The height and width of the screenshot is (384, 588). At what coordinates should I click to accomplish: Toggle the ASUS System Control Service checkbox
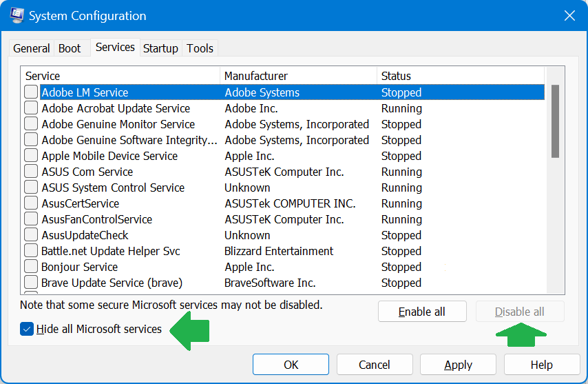(x=31, y=187)
